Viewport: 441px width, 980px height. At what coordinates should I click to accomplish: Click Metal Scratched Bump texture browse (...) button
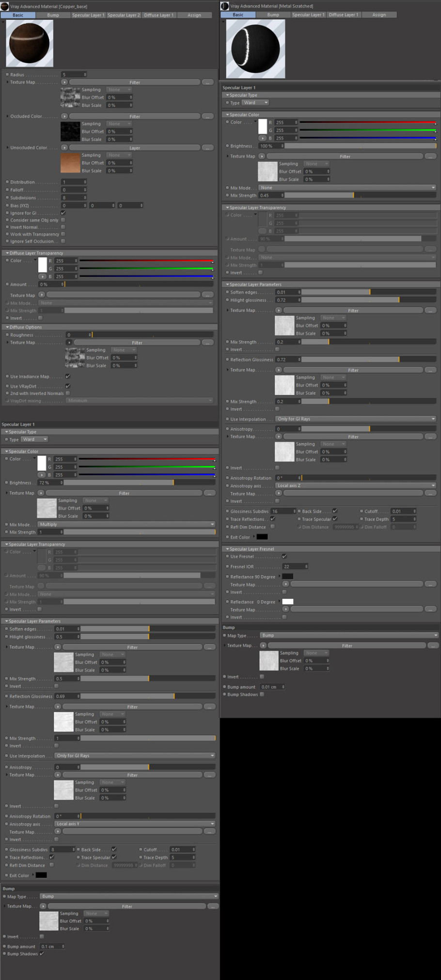(x=433, y=645)
